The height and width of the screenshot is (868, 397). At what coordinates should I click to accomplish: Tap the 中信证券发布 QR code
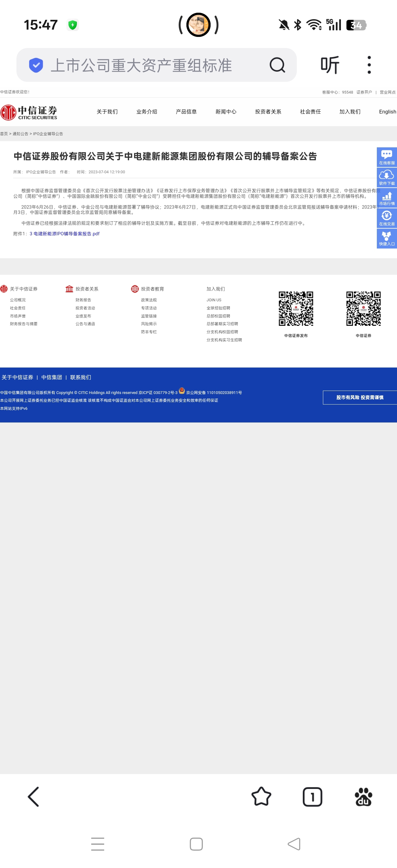pyautogui.click(x=296, y=309)
